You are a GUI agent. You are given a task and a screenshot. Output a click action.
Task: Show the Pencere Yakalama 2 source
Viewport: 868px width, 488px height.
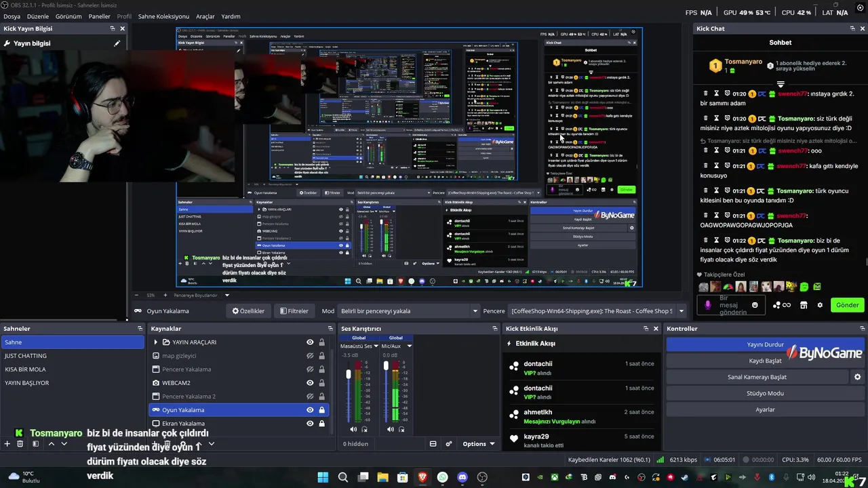point(310,396)
